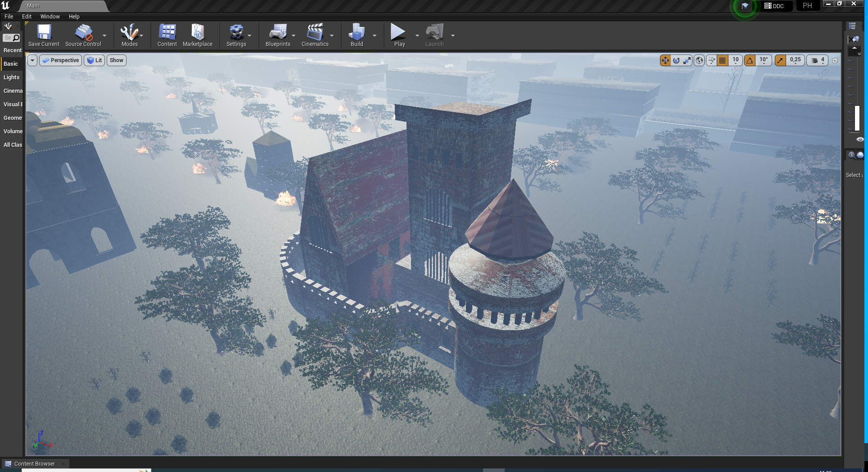Viewport: 868px width, 472px height.
Task: Click the Perspective view mode button
Action: point(61,60)
